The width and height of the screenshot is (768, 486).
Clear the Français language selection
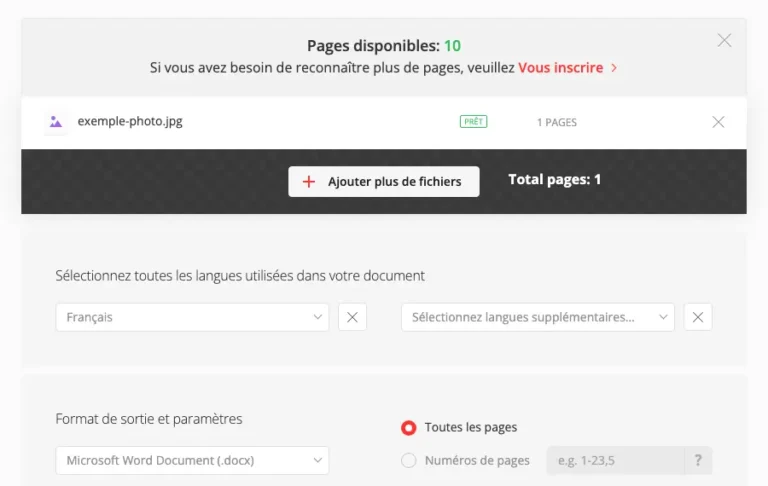point(352,317)
